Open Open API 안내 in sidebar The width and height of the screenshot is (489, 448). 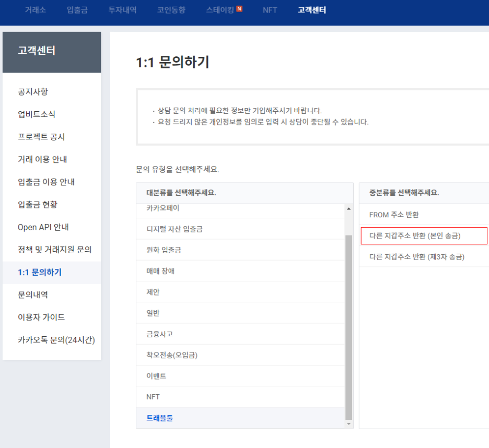point(43,227)
